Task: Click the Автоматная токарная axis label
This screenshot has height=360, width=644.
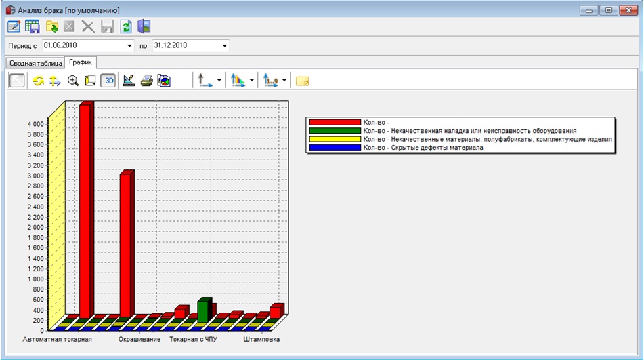Action: pos(57,340)
